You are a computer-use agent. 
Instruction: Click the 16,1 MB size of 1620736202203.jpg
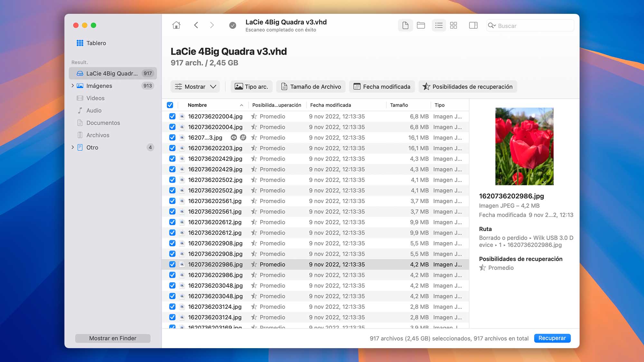(x=418, y=148)
